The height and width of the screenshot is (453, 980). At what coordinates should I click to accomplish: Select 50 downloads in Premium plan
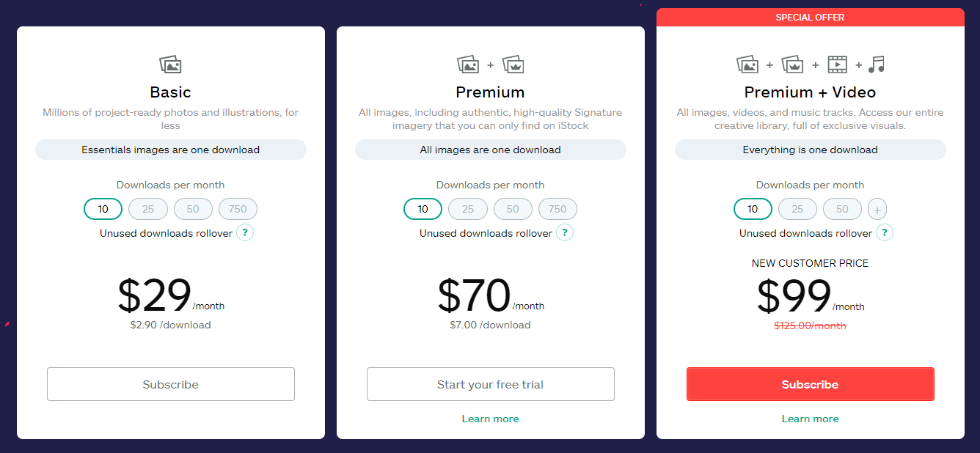click(x=513, y=209)
